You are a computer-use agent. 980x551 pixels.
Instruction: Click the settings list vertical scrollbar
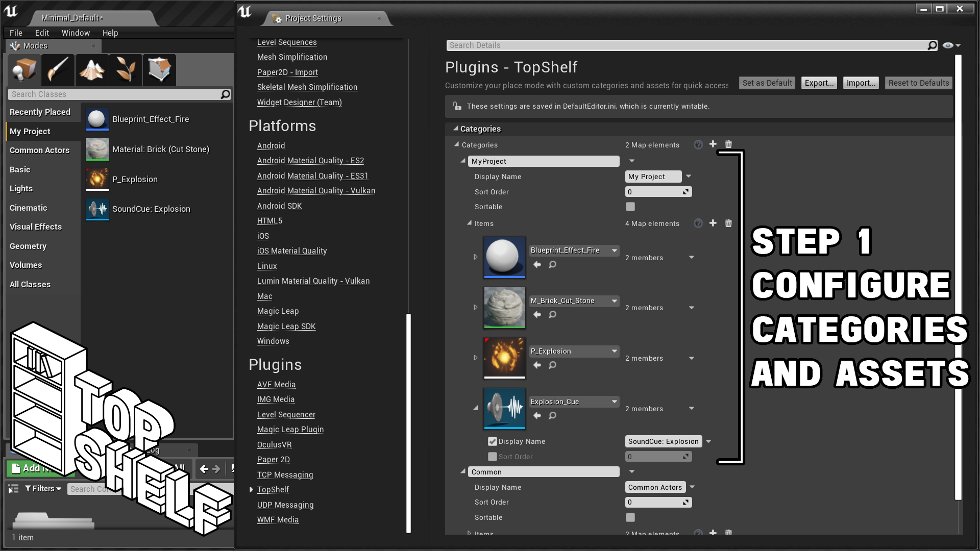pyautogui.click(x=408, y=423)
